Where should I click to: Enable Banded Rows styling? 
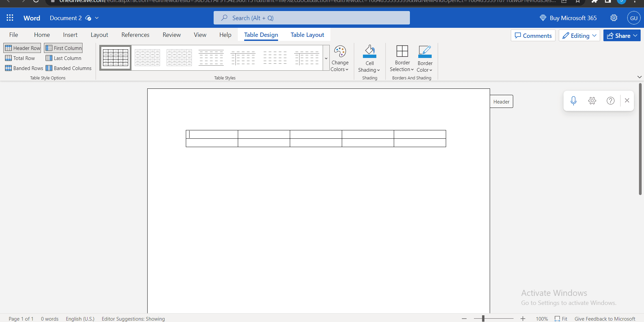tap(24, 68)
